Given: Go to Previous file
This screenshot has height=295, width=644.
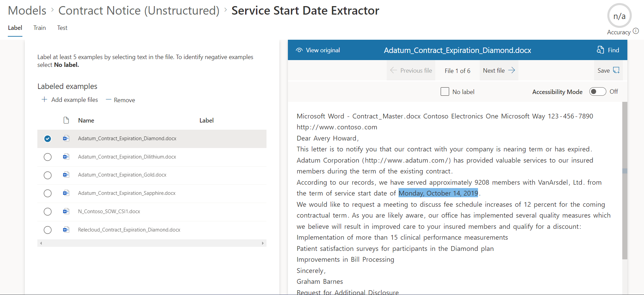Looking at the screenshot, I should (x=411, y=71).
